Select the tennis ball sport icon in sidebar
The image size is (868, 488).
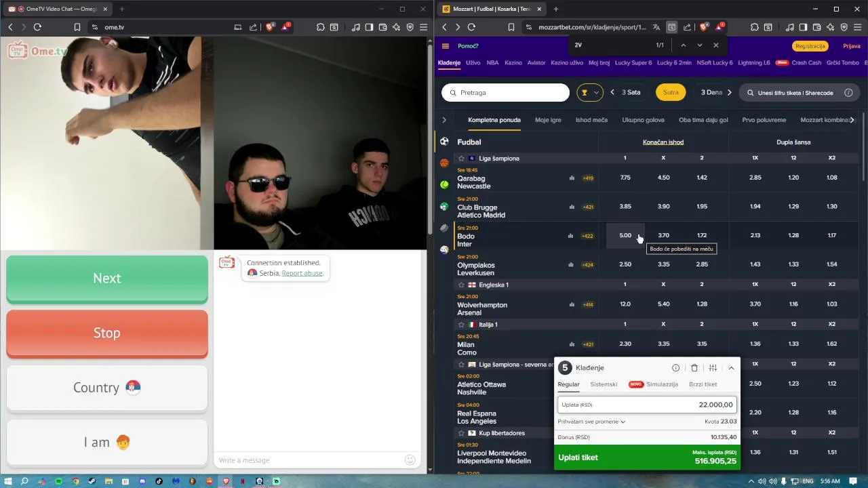pyautogui.click(x=444, y=184)
